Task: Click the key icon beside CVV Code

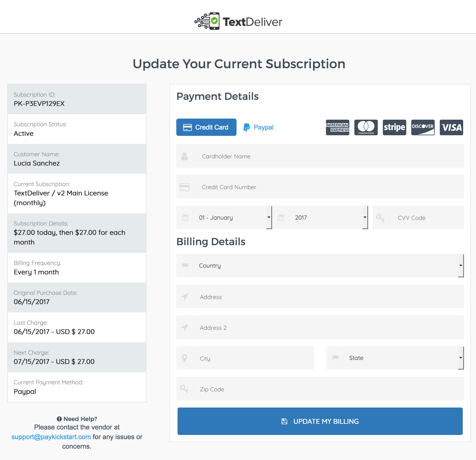Action: pyautogui.click(x=380, y=218)
